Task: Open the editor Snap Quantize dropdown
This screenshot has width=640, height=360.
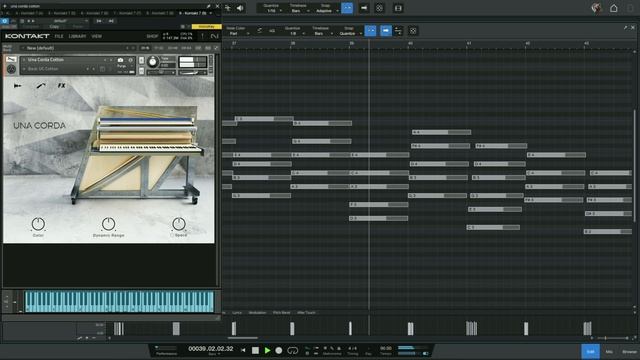Action: (349, 31)
